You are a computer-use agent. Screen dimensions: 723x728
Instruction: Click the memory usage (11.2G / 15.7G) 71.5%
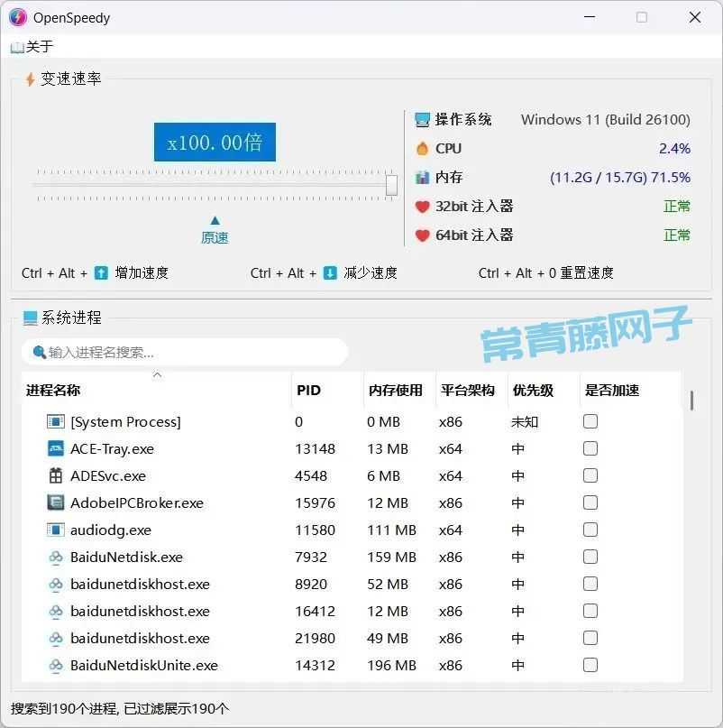coord(620,178)
